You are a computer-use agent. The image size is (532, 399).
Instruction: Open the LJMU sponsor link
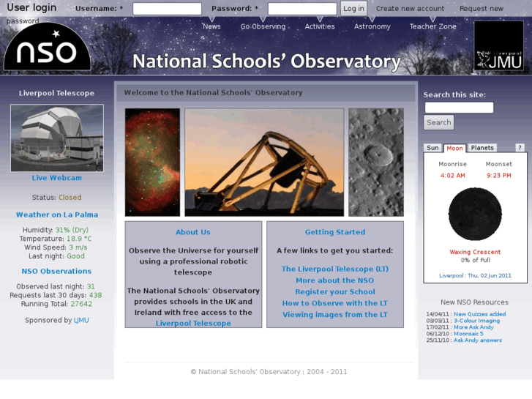81,320
